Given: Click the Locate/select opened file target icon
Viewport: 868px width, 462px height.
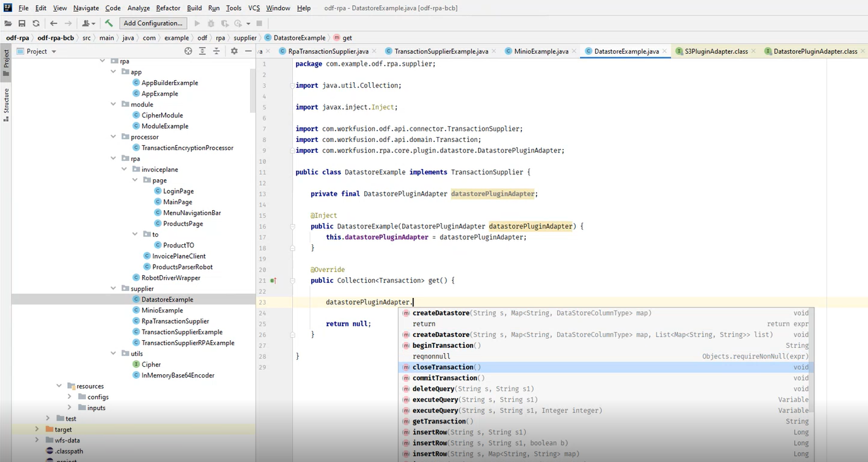Looking at the screenshot, I should coord(188,51).
